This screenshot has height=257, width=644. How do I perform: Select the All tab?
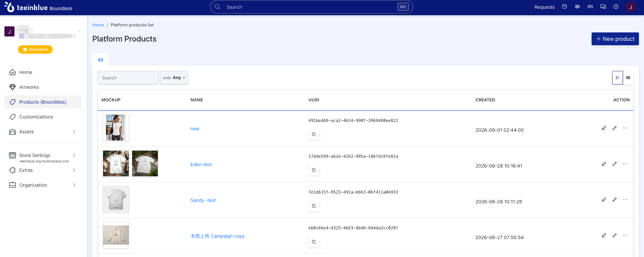pos(100,60)
